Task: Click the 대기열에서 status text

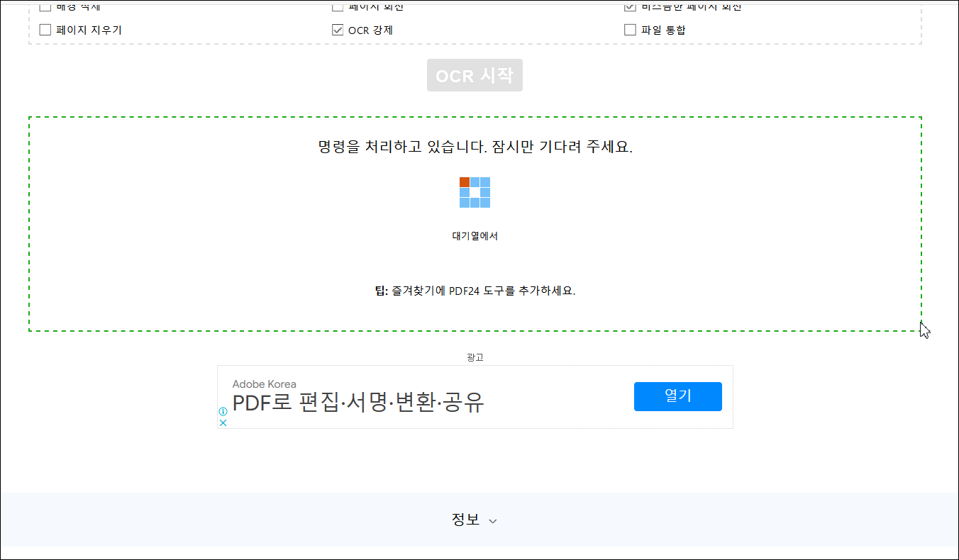Action: click(x=475, y=236)
